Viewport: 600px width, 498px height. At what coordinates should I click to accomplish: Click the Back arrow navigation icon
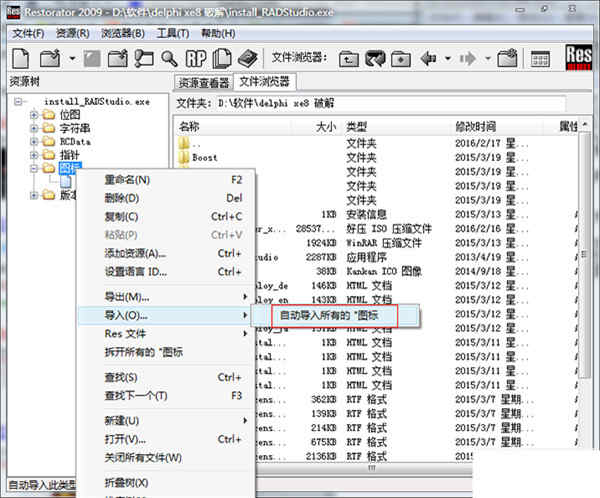tap(429, 59)
